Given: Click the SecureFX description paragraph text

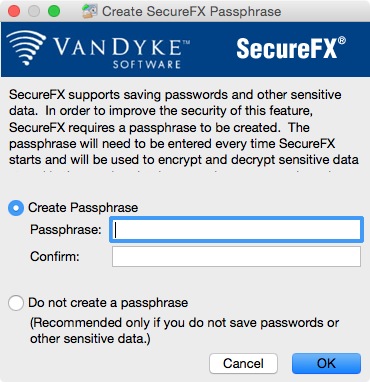Looking at the screenshot, I should [x=184, y=127].
